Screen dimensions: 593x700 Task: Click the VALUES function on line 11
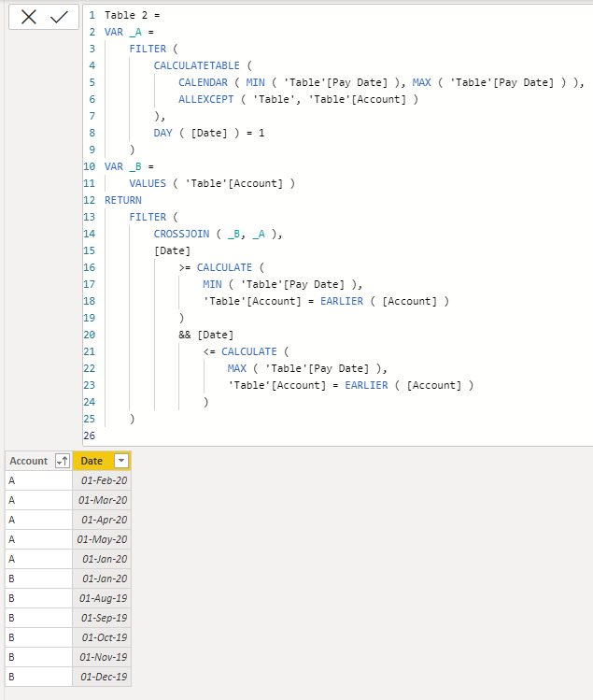click(148, 183)
